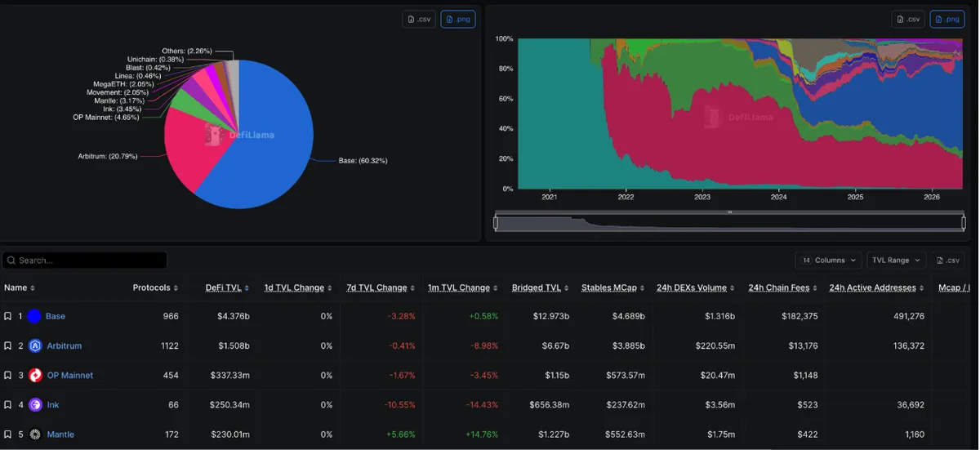Click the OP Mainnet logo icon

coord(34,376)
